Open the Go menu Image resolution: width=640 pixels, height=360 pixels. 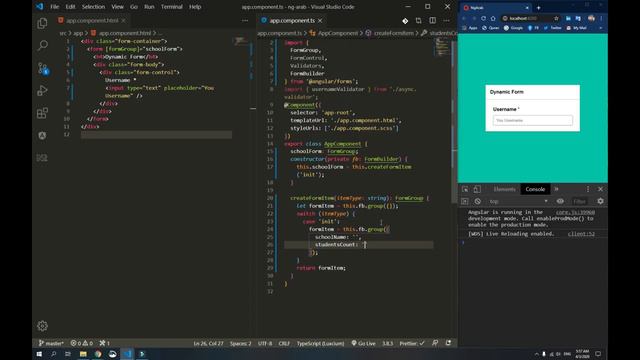(133, 7)
